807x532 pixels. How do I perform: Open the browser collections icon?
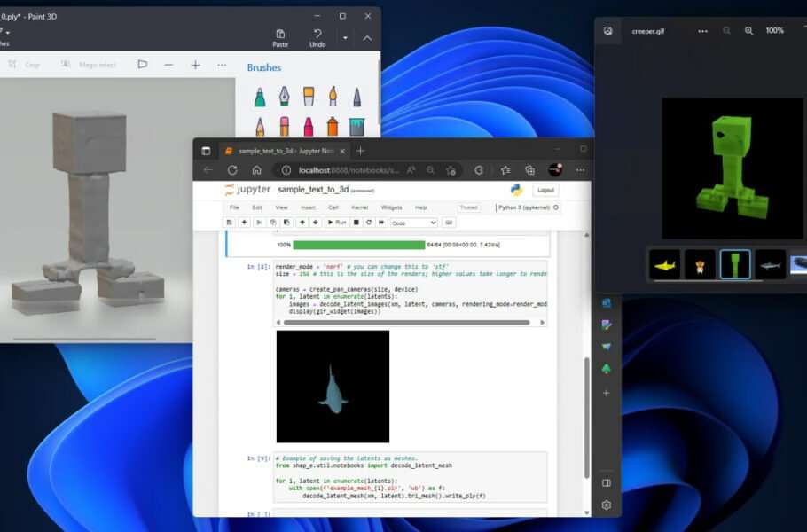click(529, 170)
